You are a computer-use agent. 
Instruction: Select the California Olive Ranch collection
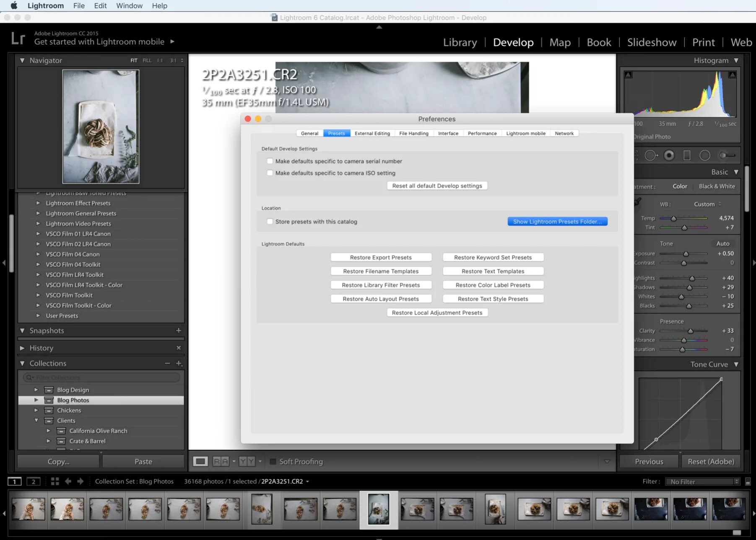tap(98, 431)
